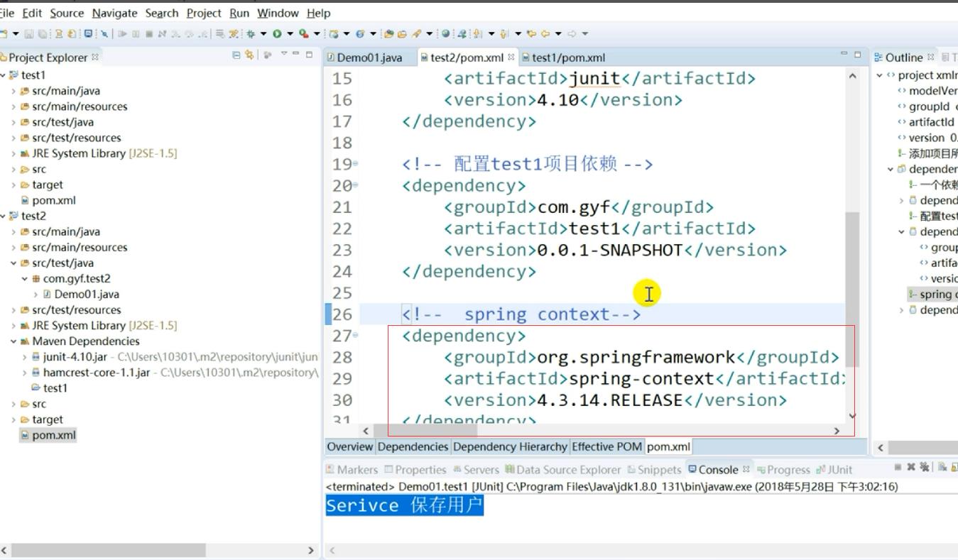Switch to the Properties view tab
Screen dimensions: 958x560
pyautogui.click(x=415, y=469)
